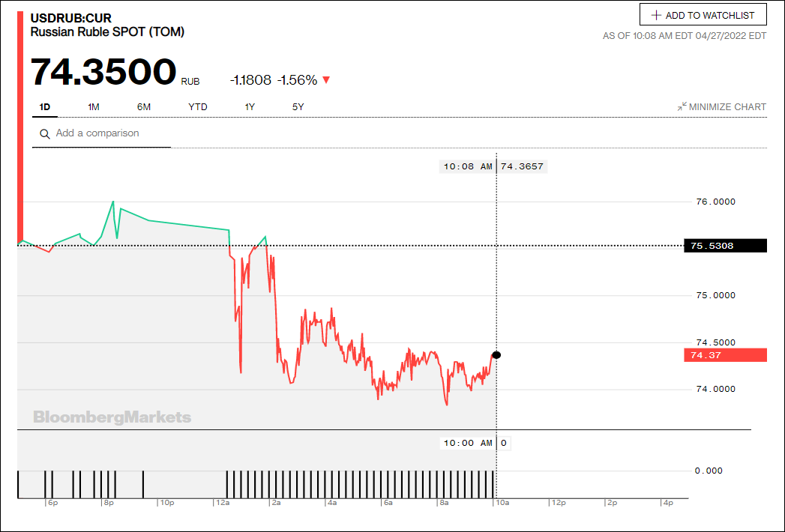Click the 2p time axis label
This screenshot has height=532, width=785.
(613, 503)
